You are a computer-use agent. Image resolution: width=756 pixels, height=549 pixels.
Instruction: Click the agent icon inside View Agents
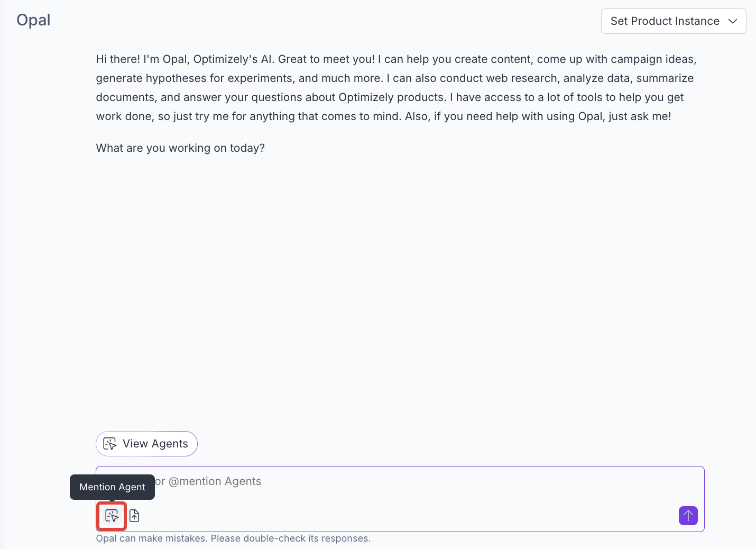coord(109,444)
